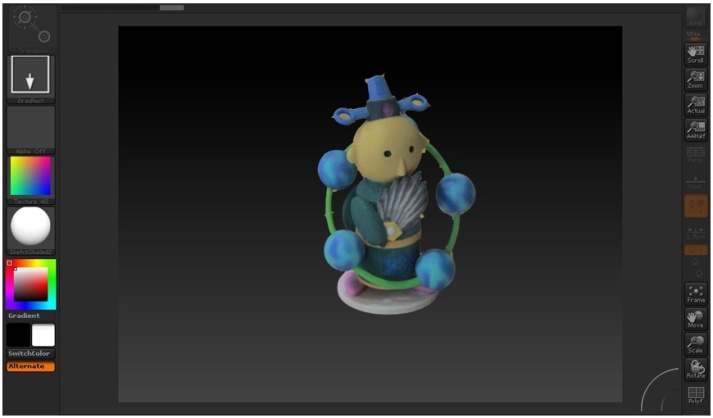Select the Transpose tool icon

(31, 29)
